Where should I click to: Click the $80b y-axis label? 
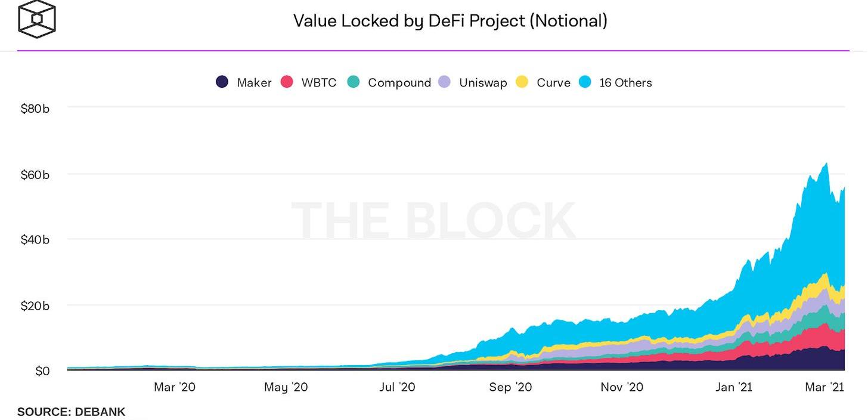click(x=35, y=109)
